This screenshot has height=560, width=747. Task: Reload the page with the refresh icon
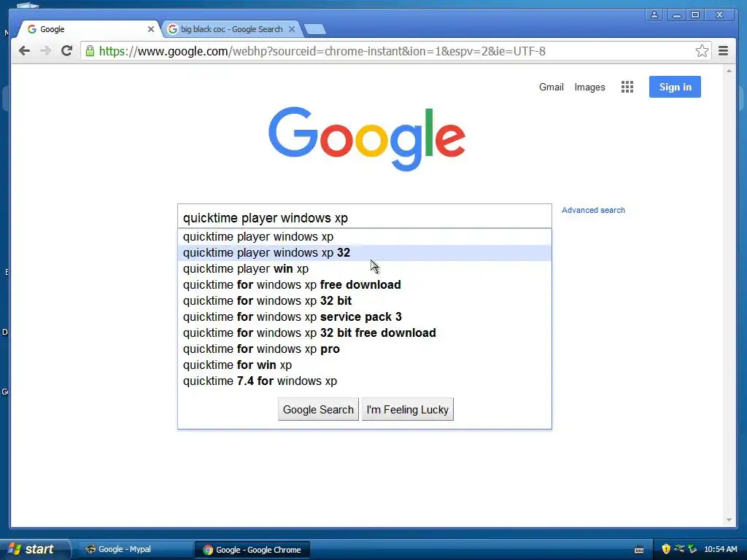click(x=66, y=50)
